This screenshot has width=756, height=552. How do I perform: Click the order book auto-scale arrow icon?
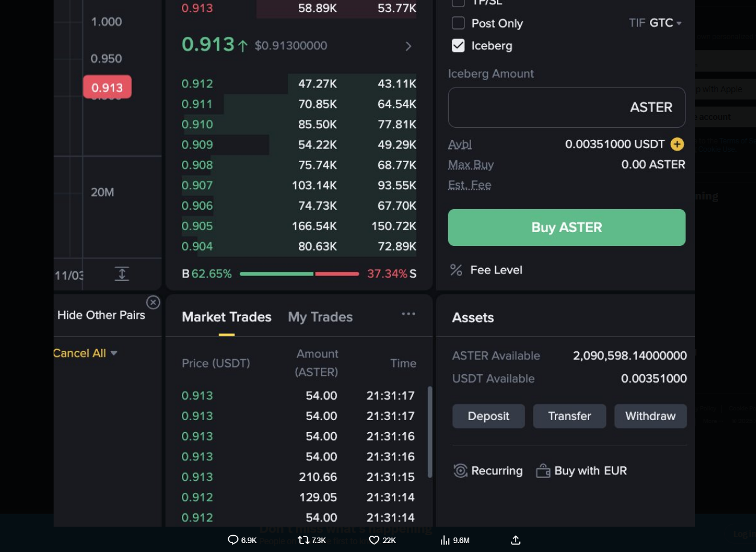(x=122, y=274)
